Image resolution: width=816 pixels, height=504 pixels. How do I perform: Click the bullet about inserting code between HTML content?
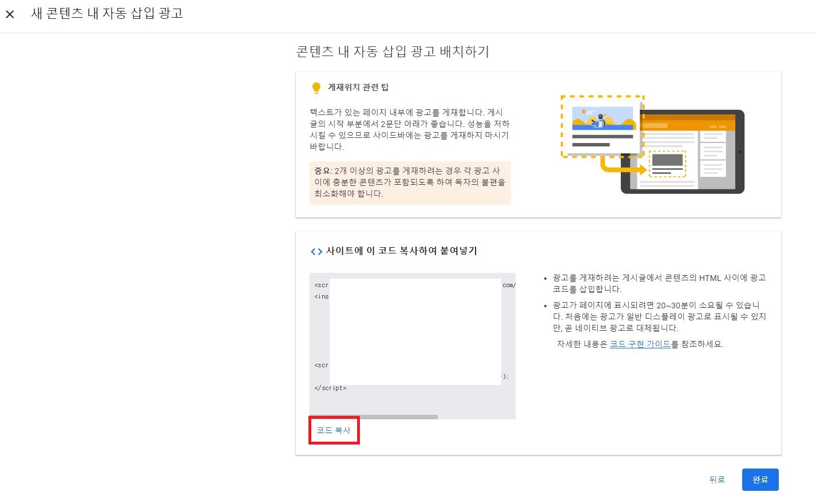[659, 283]
